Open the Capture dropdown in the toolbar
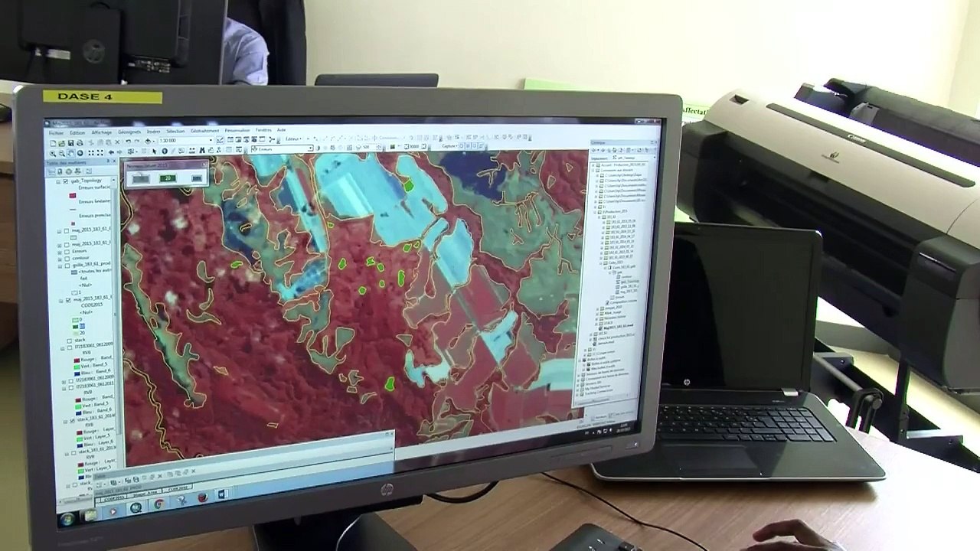Image resolution: width=980 pixels, height=551 pixels. point(450,146)
